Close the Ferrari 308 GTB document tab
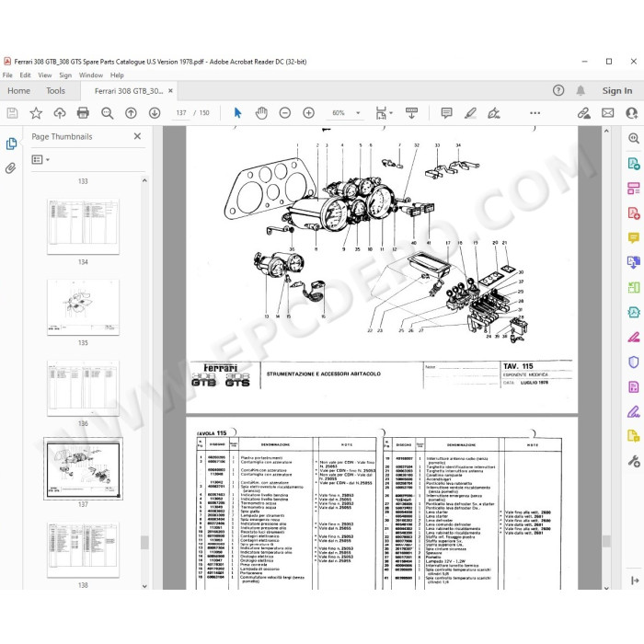Viewport: 644px width, 644px height. (170, 91)
